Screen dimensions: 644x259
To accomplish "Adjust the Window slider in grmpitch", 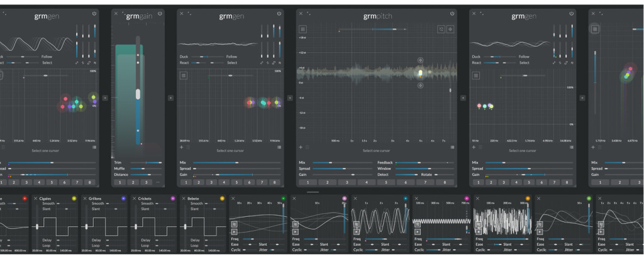I will point(425,168).
